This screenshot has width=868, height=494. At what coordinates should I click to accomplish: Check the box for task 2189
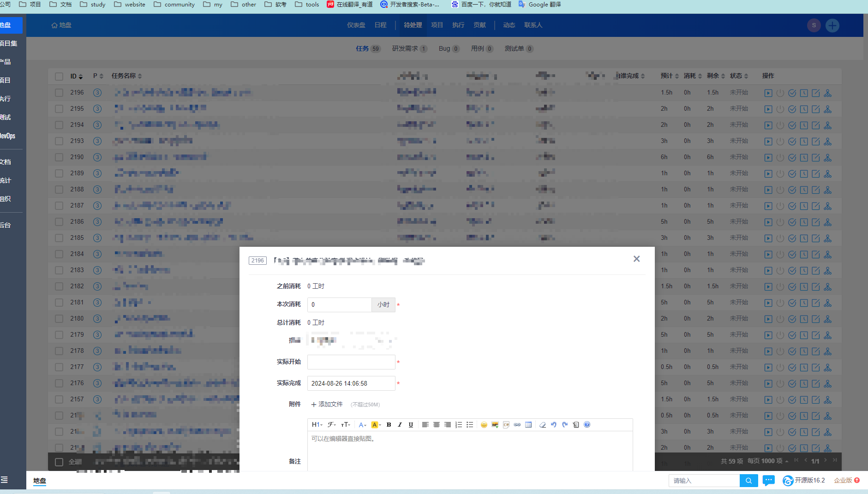coord(59,173)
